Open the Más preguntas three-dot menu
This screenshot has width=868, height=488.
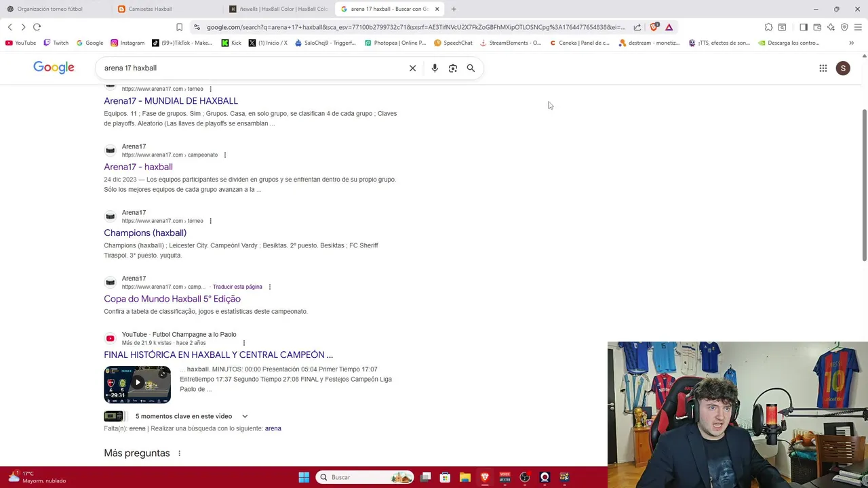coord(179,453)
